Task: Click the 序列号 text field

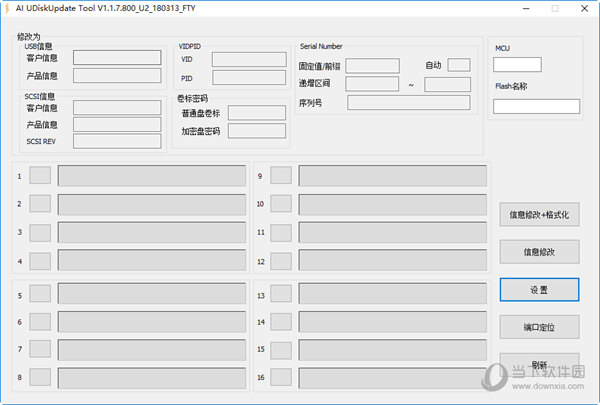Action: 408,102
